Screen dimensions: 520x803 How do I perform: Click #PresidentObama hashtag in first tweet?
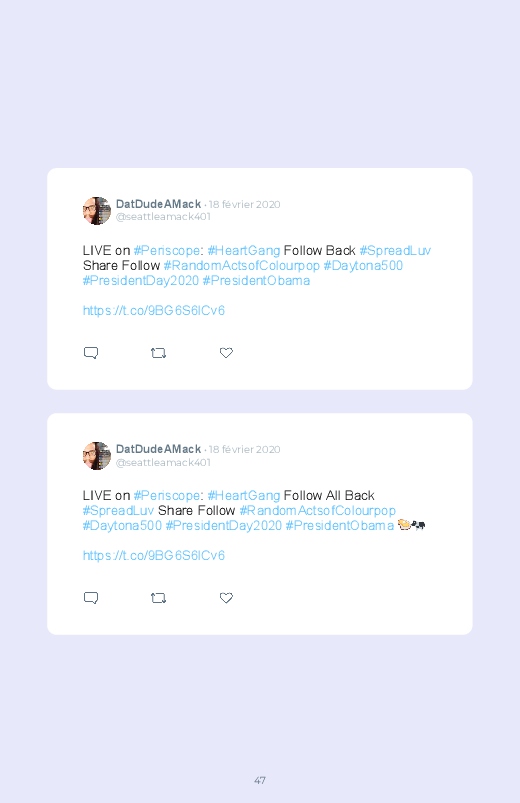(256, 281)
